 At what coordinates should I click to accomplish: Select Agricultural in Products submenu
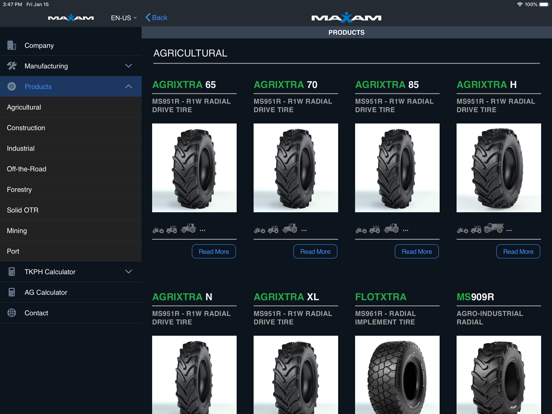(71, 107)
